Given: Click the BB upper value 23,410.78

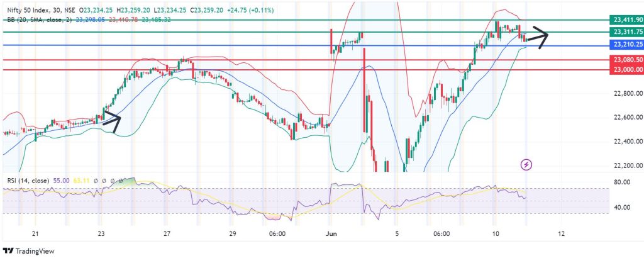Looking at the screenshot, I should (x=122, y=20).
